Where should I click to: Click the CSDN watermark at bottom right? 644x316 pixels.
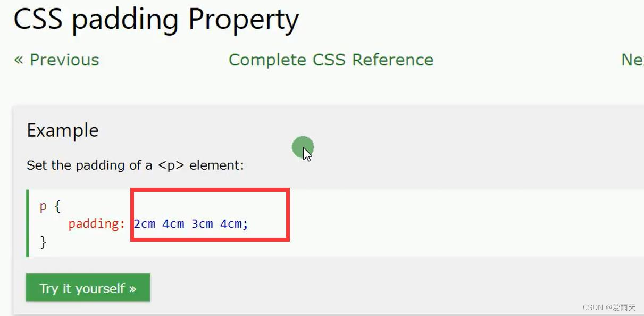tap(609, 307)
